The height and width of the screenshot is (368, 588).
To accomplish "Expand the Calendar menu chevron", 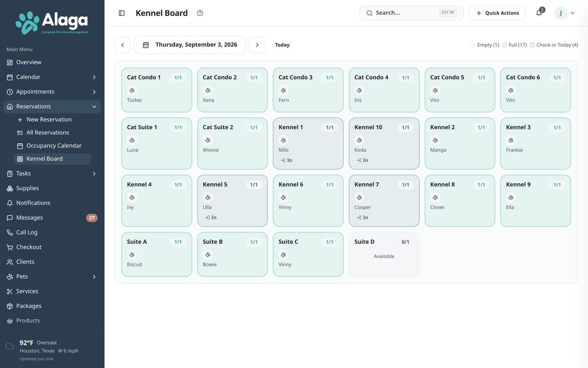I will tap(94, 77).
